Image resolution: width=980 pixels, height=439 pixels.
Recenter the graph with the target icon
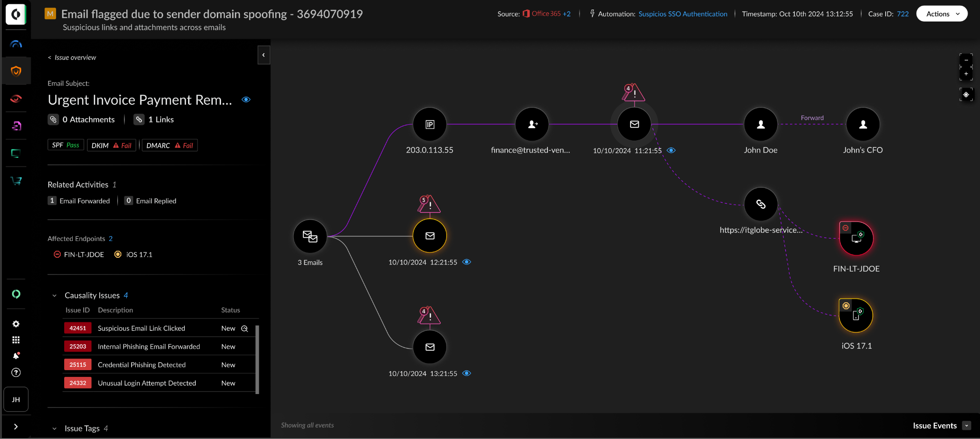coord(966,95)
